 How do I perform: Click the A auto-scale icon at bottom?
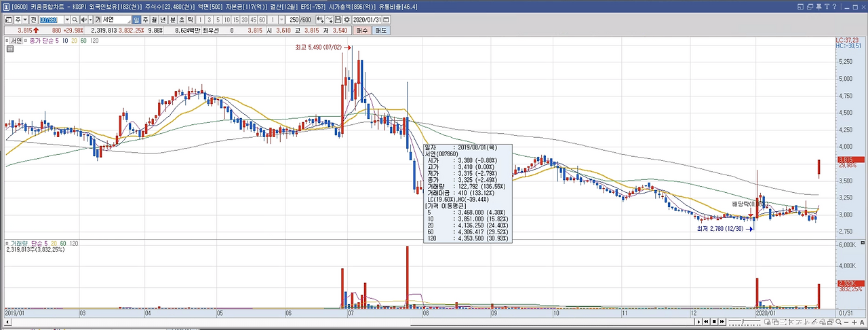862,322
